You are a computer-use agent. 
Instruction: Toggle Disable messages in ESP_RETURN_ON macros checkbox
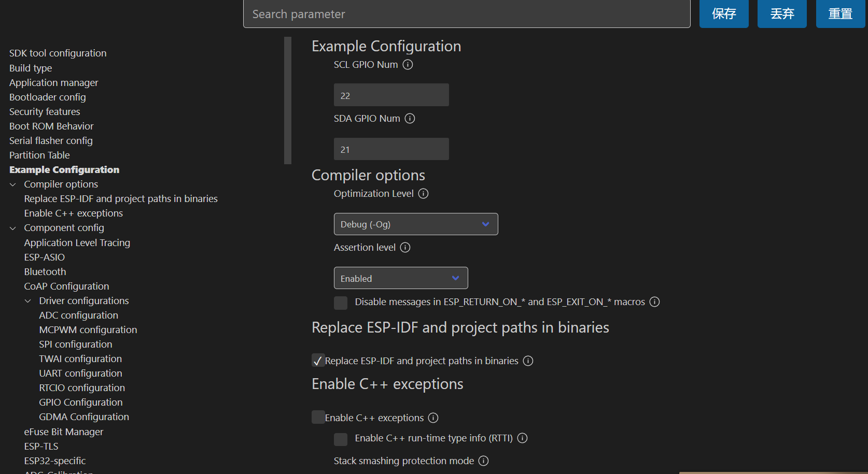[341, 303]
